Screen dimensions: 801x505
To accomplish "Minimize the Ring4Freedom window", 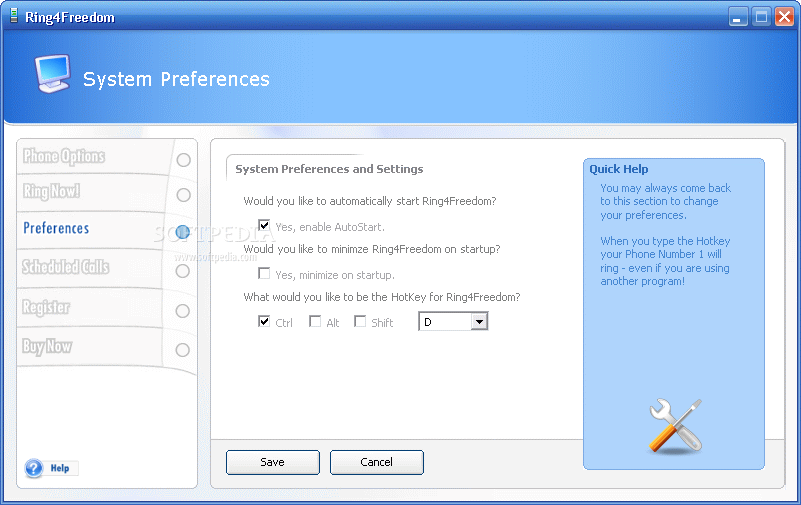I will [x=738, y=17].
